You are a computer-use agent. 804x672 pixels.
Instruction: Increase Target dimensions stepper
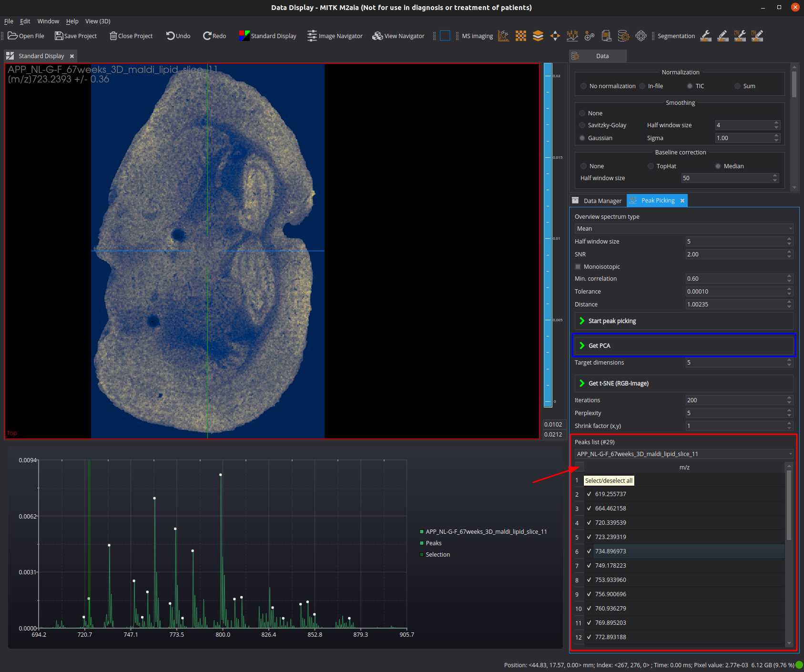pos(789,360)
